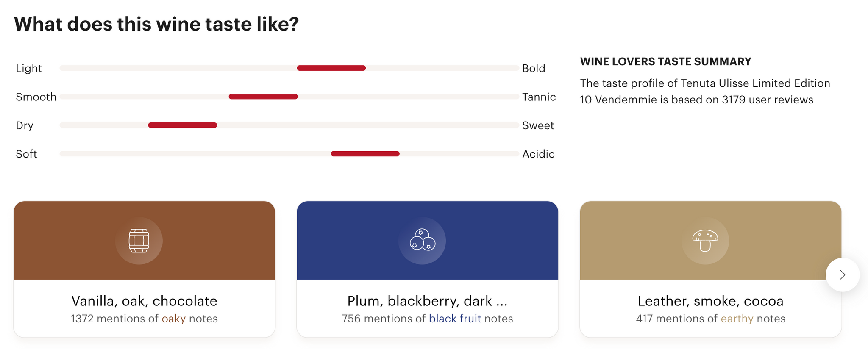The width and height of the screenshot is (868, 355).
Task: Click the Dry to Sweet red indicator
Action: 183,125
